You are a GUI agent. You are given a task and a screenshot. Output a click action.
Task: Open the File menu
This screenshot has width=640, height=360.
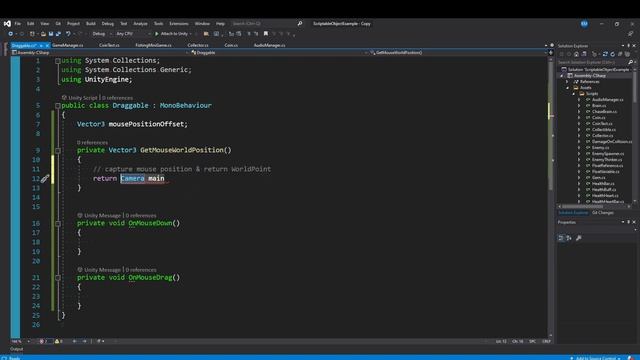coord(18,24)
